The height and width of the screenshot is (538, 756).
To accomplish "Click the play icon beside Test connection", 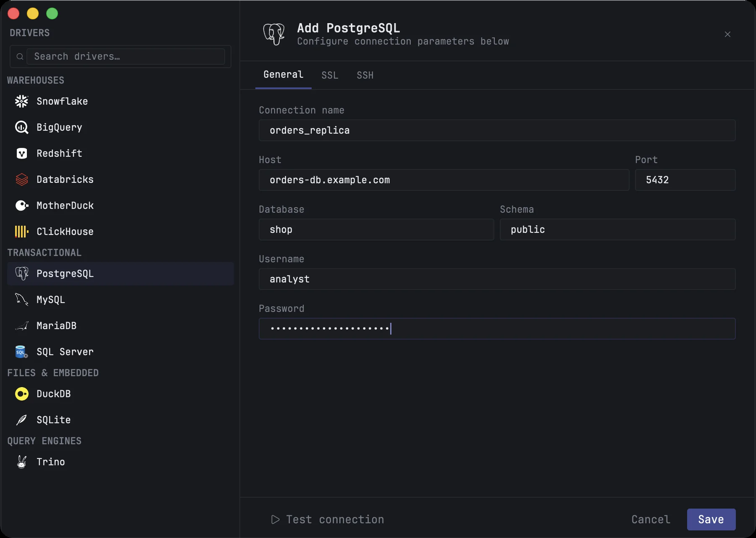I will (276, 520).
